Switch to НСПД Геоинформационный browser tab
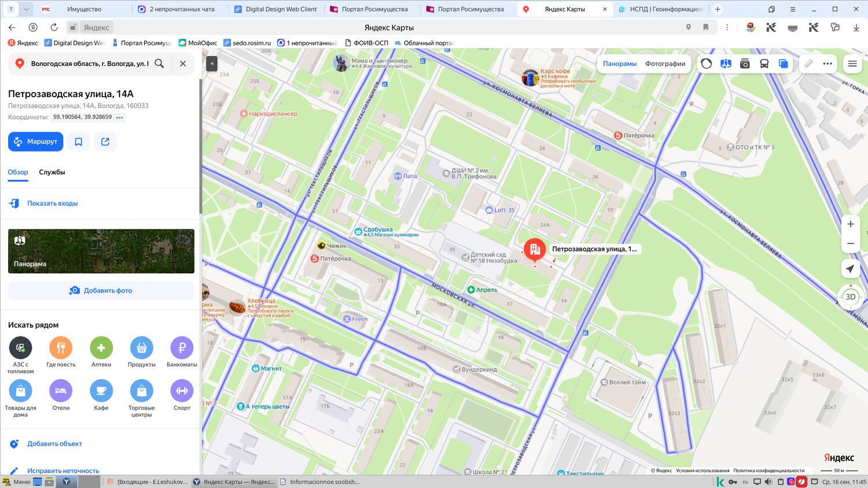Image resolution: width=868 pixels, height=488 pixels. (x=661, y=9)
